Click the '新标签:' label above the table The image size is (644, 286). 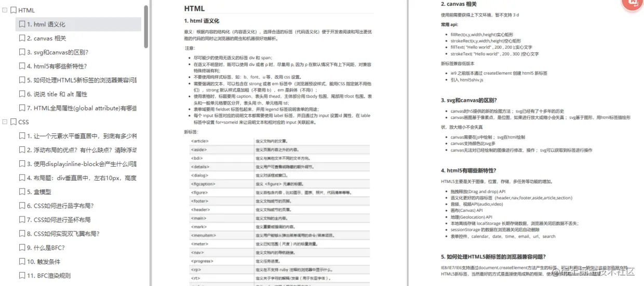pyautogui.click(x=191, y=132)
